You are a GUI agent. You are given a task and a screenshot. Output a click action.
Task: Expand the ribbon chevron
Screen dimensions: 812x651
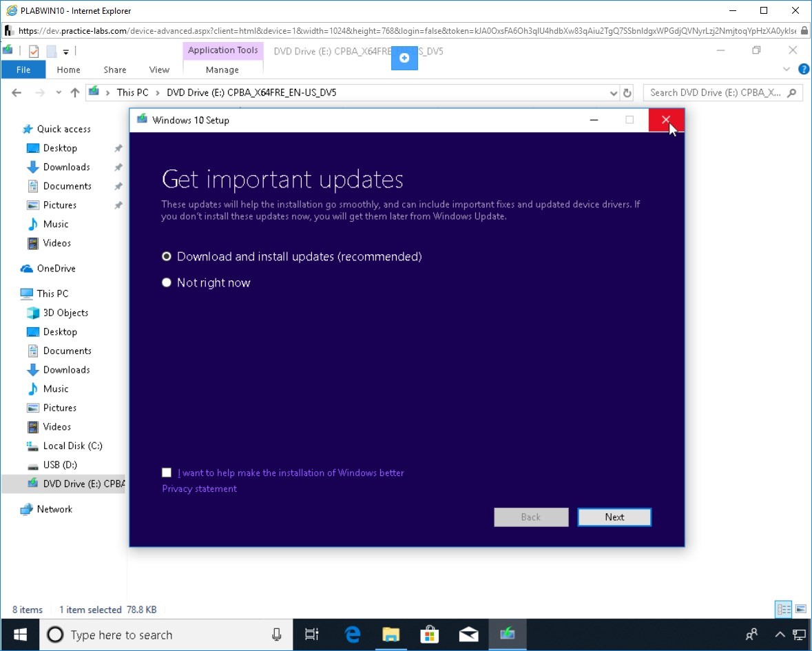(x=786, y=69)
